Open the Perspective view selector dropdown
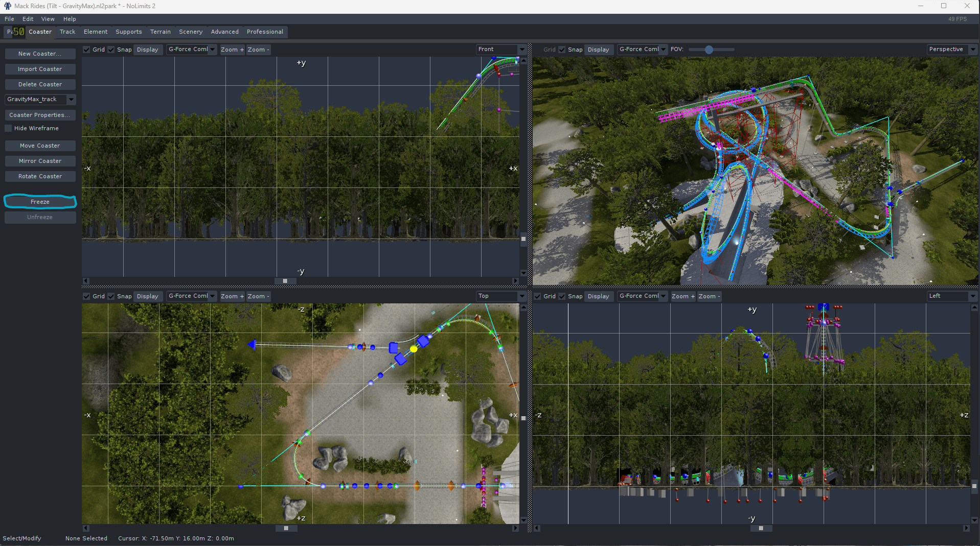Screen dimensions: 980x546 tap(952, 50)
